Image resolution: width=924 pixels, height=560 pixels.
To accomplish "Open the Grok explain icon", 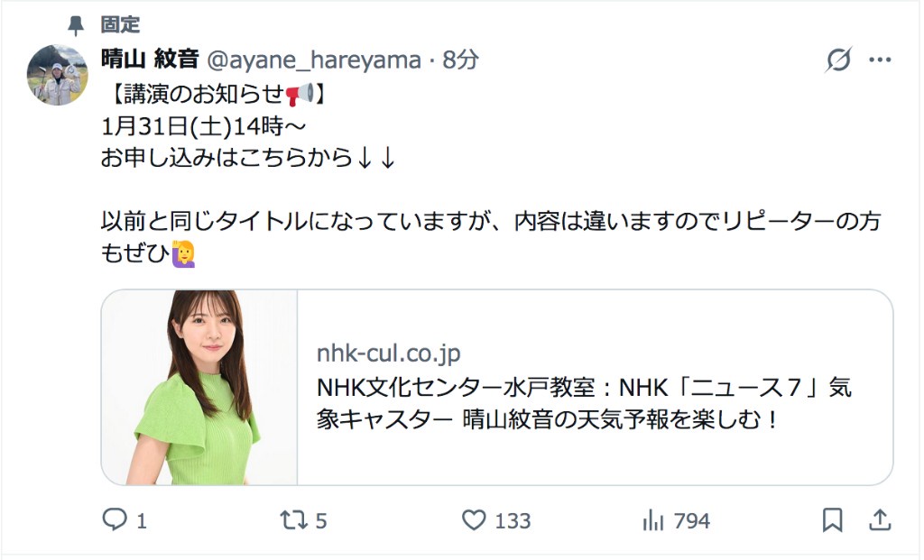I will (x=838, y=60).
